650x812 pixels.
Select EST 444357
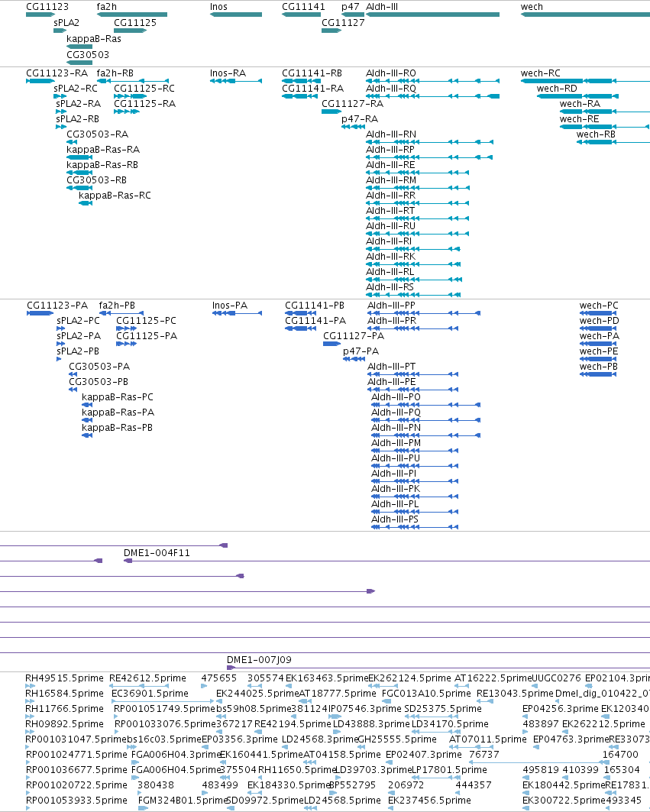pyautogui.click(x=459, y=793)
